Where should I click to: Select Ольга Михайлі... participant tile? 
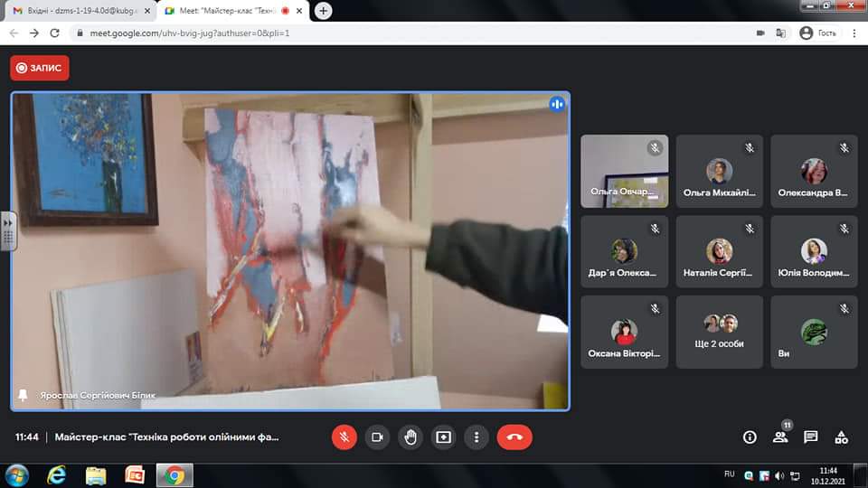click(719, 171)
